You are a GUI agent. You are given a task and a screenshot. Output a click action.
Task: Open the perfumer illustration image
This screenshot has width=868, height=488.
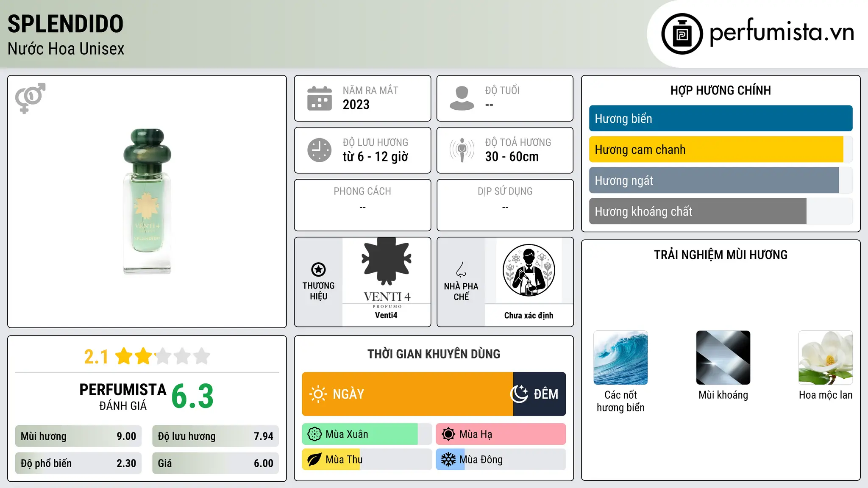529,270
